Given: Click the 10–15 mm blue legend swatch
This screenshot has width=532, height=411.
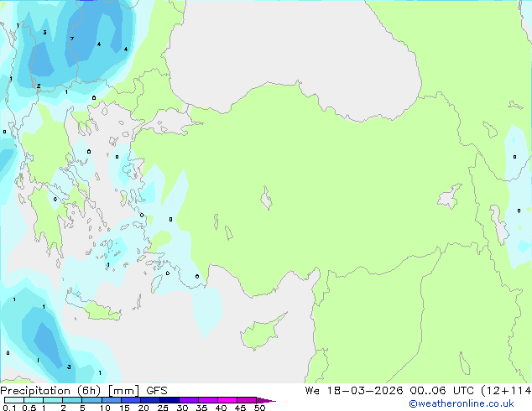Looking at the screenshot, I should tap(112, 400).
